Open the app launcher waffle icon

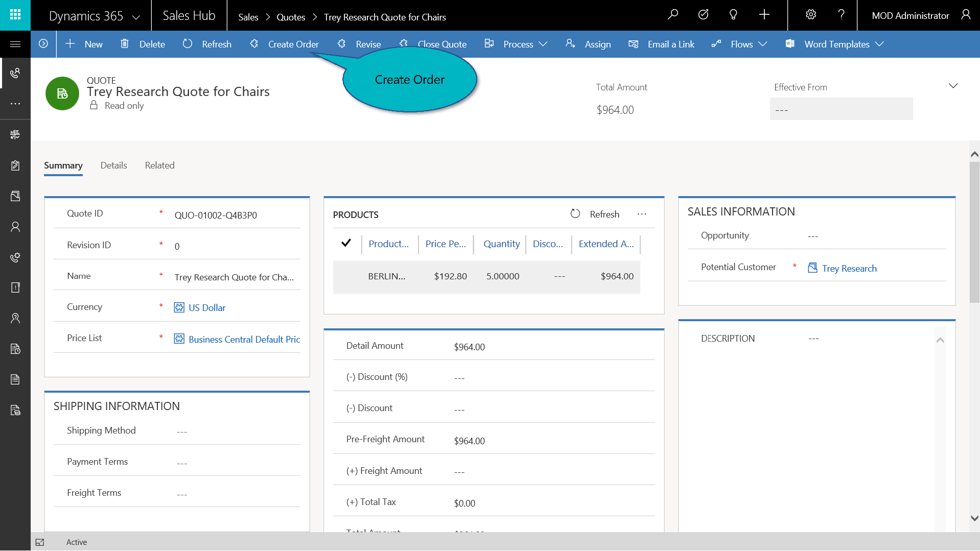click(15, 15)
